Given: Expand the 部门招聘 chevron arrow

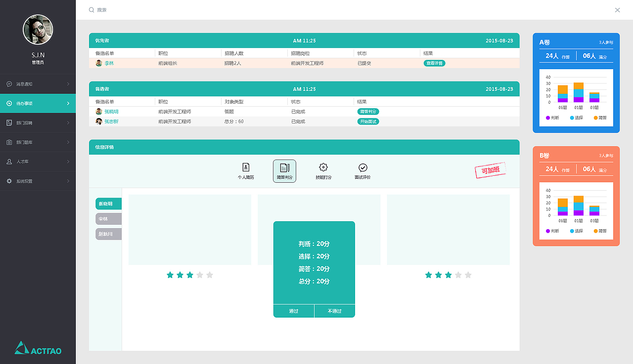Looking at the screenshot, I should click(68, 122).
